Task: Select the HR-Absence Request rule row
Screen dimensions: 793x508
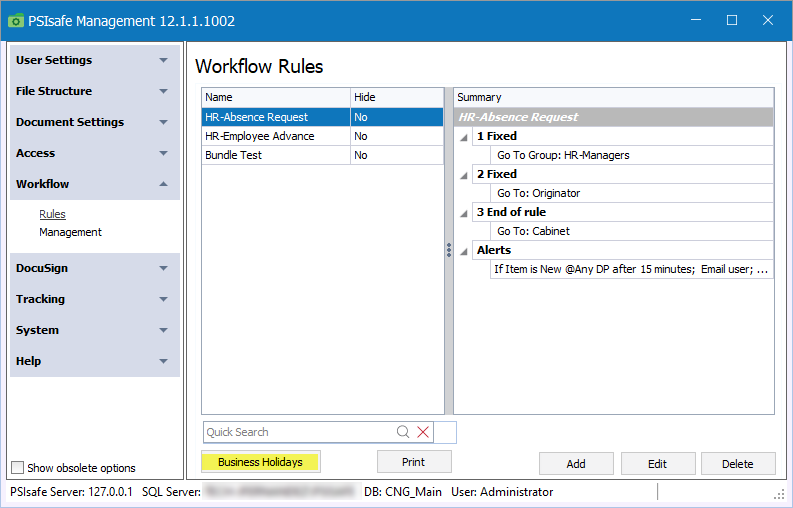Action: [322, 117]
